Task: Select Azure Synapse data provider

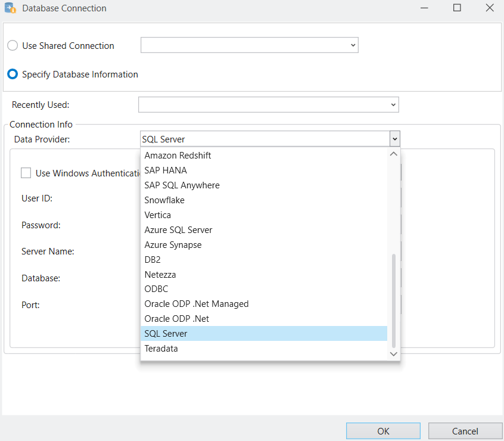Action: (173, 245)
